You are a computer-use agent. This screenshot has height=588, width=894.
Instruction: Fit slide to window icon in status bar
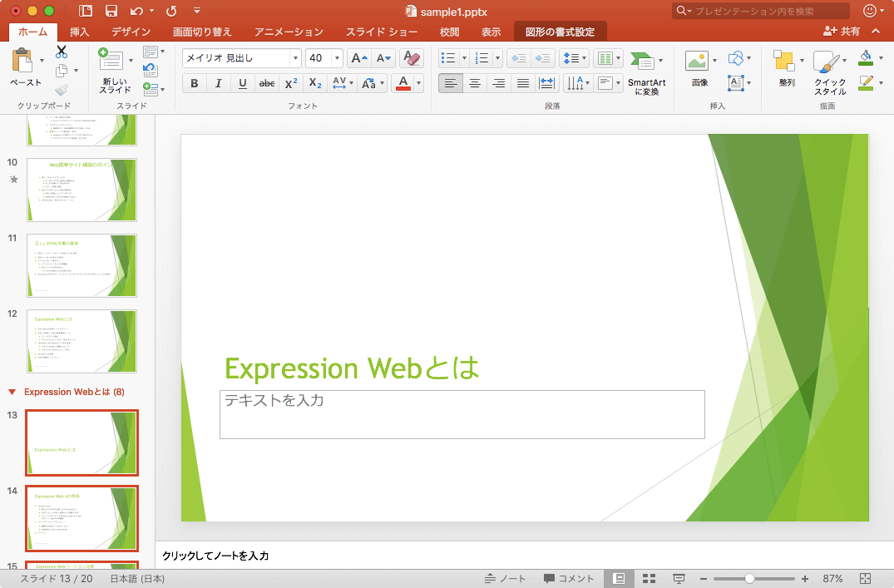pos(865,578)
